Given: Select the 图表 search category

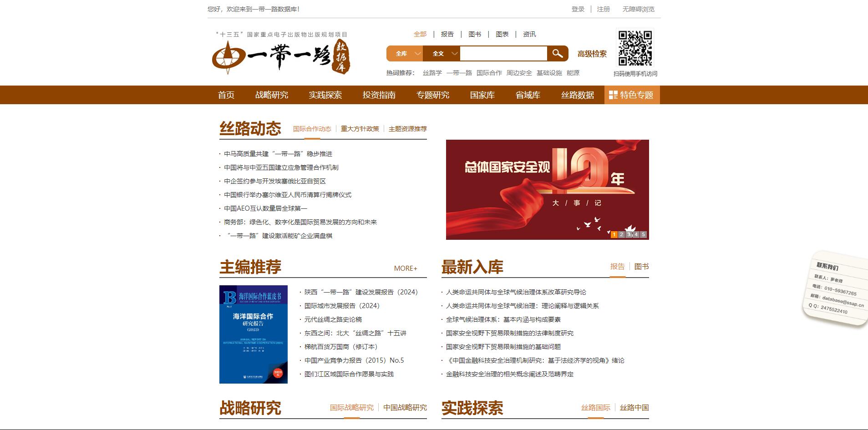Looking at the screenshot, I should 502,34.
